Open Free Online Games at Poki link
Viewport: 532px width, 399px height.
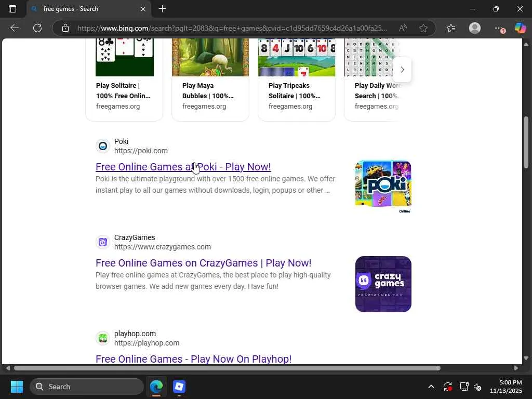click(183, 167)
